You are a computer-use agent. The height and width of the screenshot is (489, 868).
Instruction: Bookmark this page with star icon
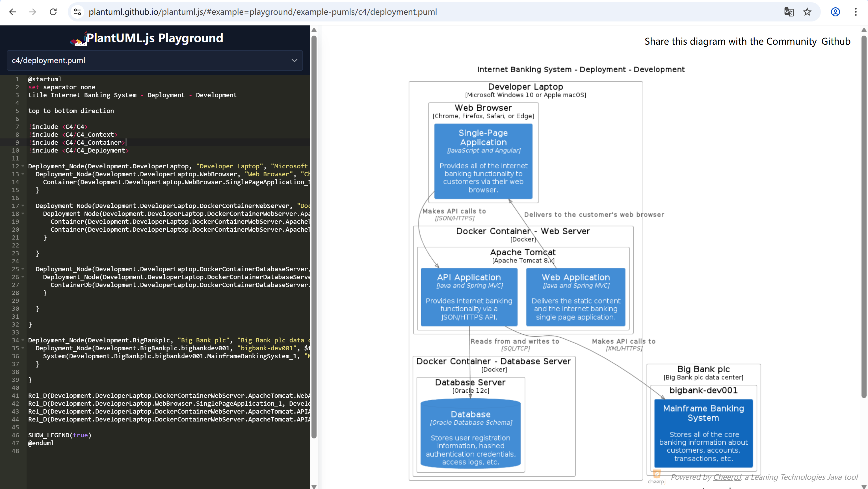click(807, 12)
